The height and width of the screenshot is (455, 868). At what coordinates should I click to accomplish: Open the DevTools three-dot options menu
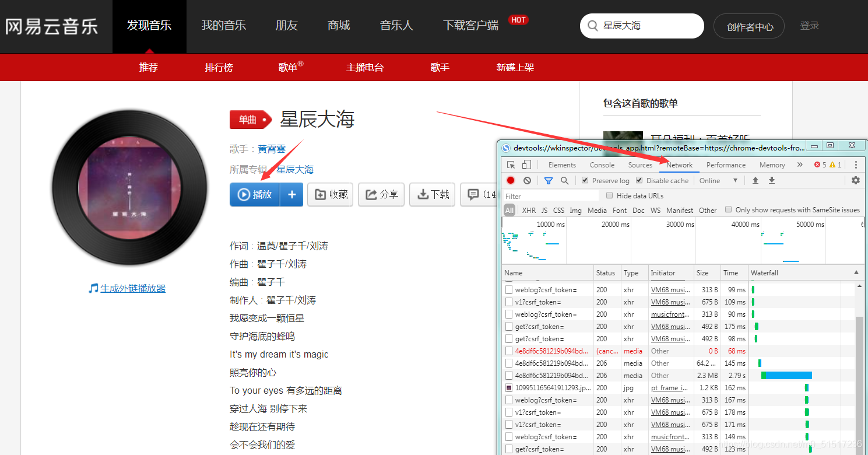(x=855, y=165)
